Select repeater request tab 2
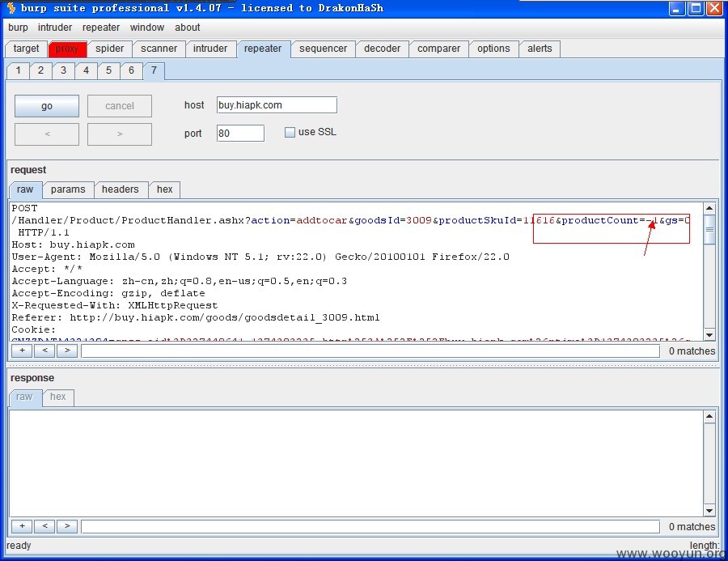 click(x=41, y=70)
